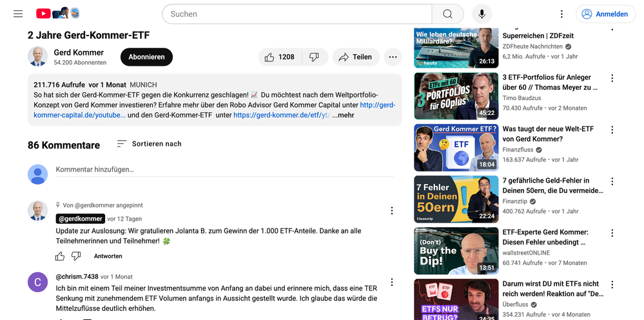Open ETFs nur Betrug? thumbnail
Image resolution: width=644 pixels, height=320 pixels.
tap(456, 299)
